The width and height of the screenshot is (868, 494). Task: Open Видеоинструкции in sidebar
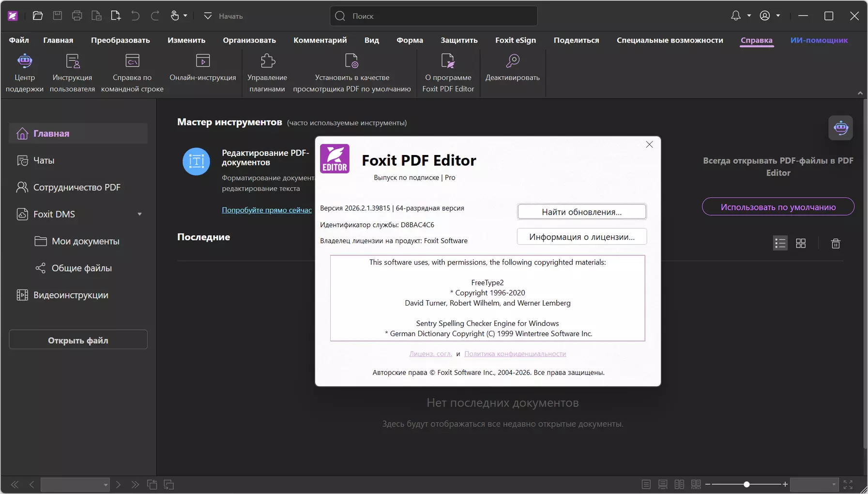point(78,295)
